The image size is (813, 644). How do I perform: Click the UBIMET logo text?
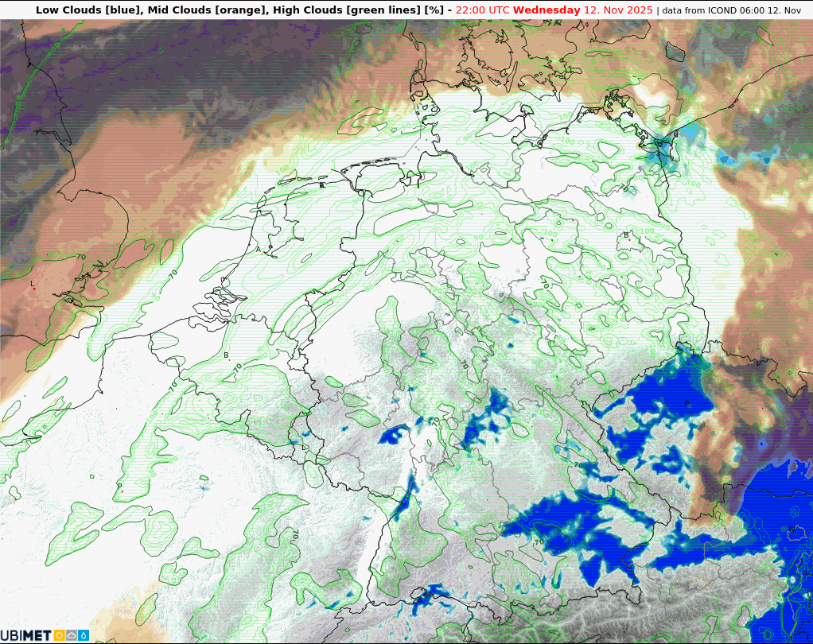(25, 635)
